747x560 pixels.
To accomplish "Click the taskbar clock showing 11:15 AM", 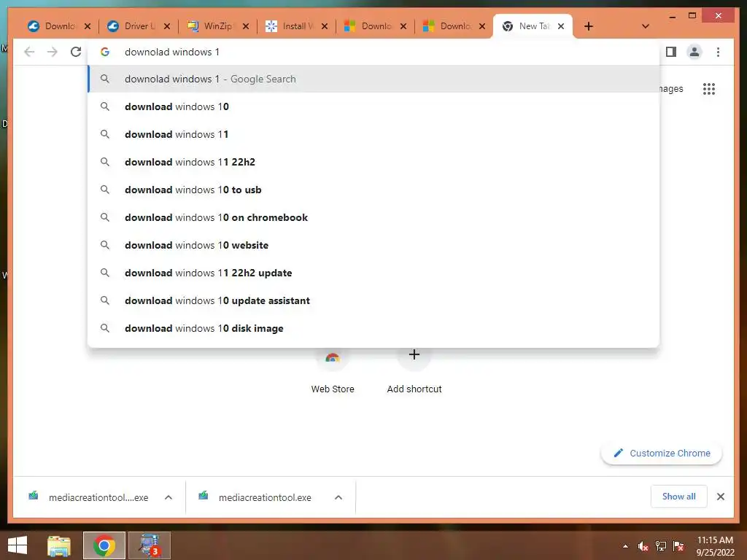I will tap(715, 545).
